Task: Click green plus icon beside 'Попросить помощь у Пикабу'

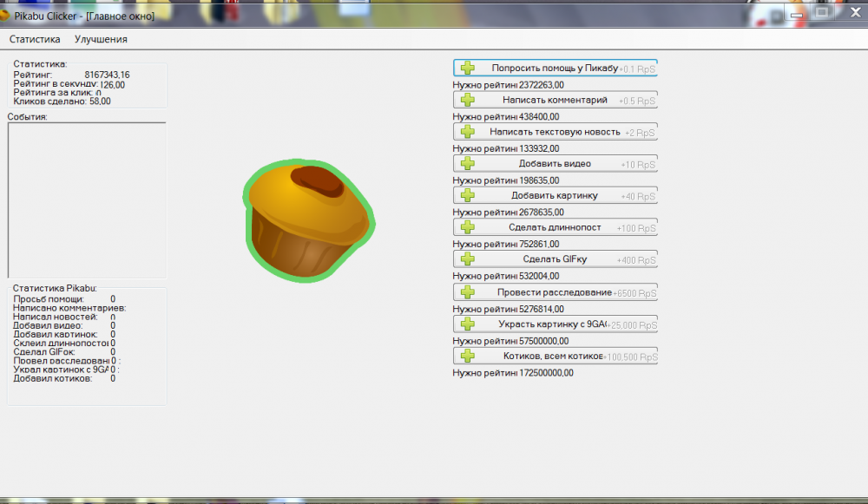Action: coord(468,68)
